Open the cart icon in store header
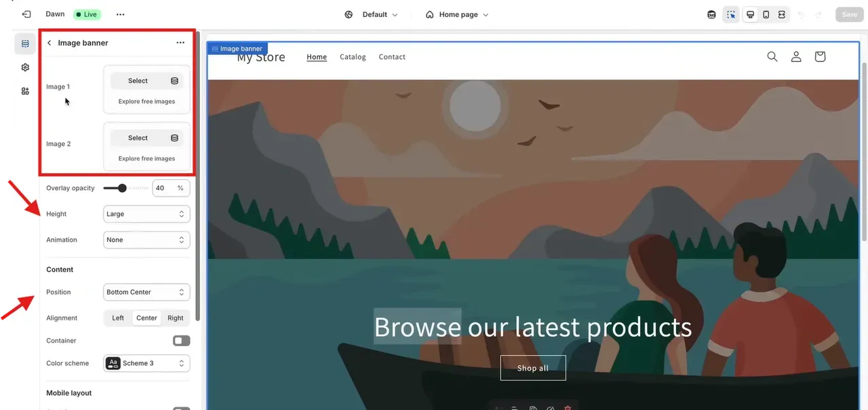Image resolution: width=868 pixels, height=410 pixels. tap(820, 57)
